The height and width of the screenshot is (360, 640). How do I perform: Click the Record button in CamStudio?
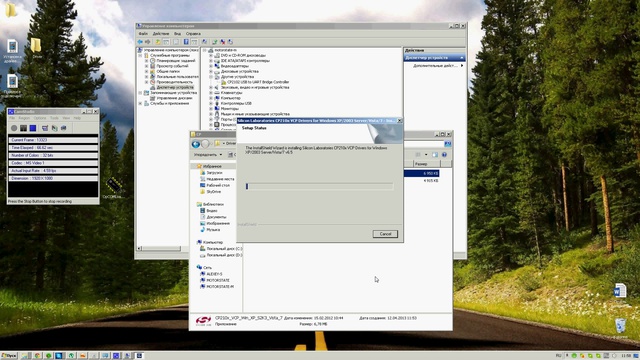[14, 128]
